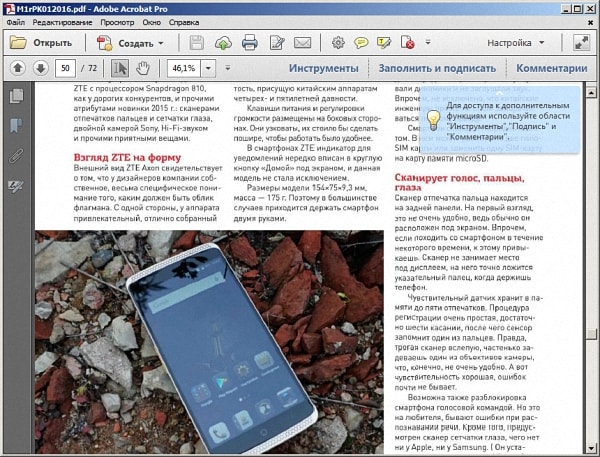Open the Редактирование menu
Viewport: 600px width, 457px height.
tap(62, 22)
